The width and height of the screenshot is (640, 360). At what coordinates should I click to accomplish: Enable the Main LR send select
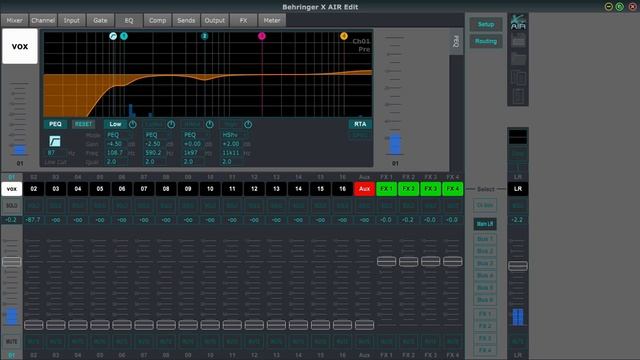click(x=485, y=224)
